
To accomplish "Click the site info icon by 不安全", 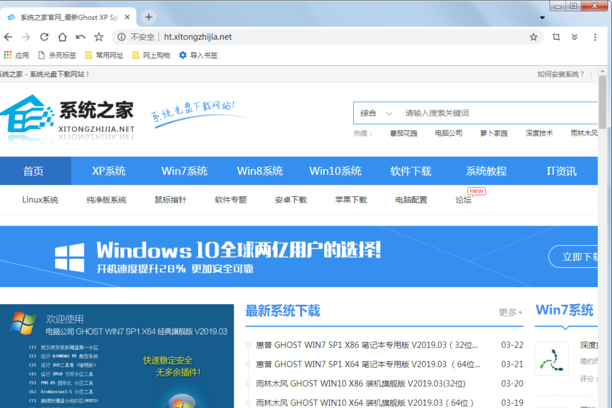I will pyautogui.click(x=121, y=37).
